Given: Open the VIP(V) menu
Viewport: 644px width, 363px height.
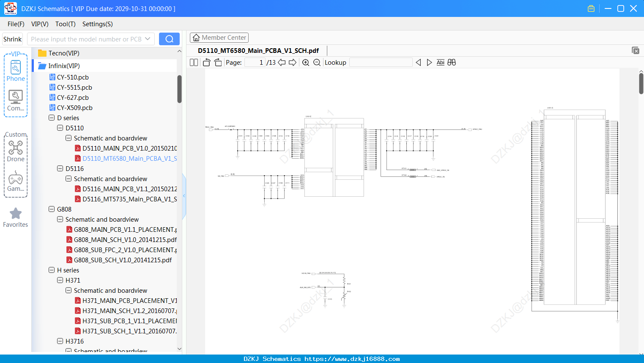Looking at the screenshot, I should click(x=40, y=24).
